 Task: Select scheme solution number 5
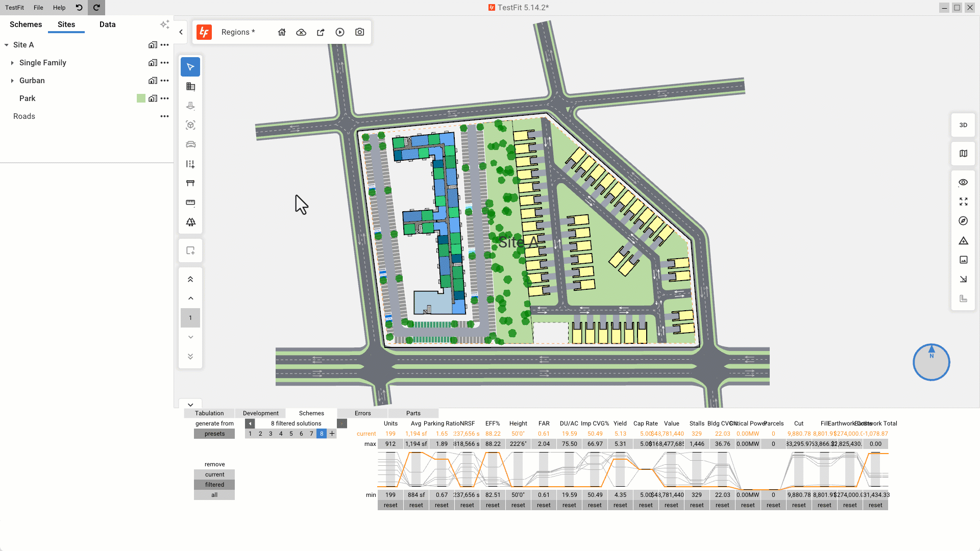291,434
